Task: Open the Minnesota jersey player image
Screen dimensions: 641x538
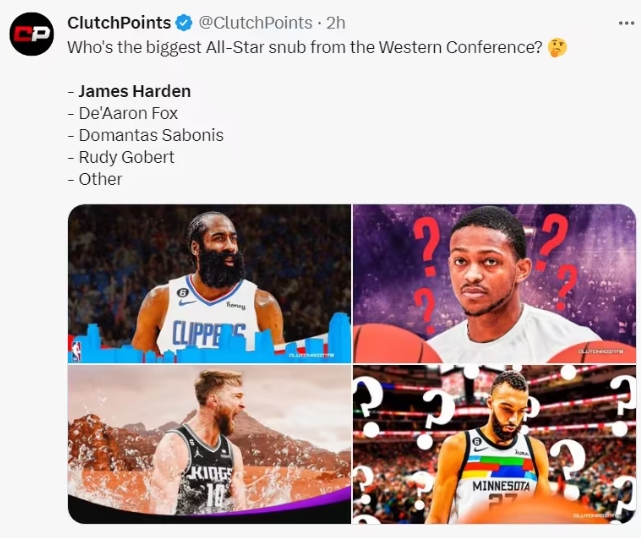Action: [x=495, y=444]
